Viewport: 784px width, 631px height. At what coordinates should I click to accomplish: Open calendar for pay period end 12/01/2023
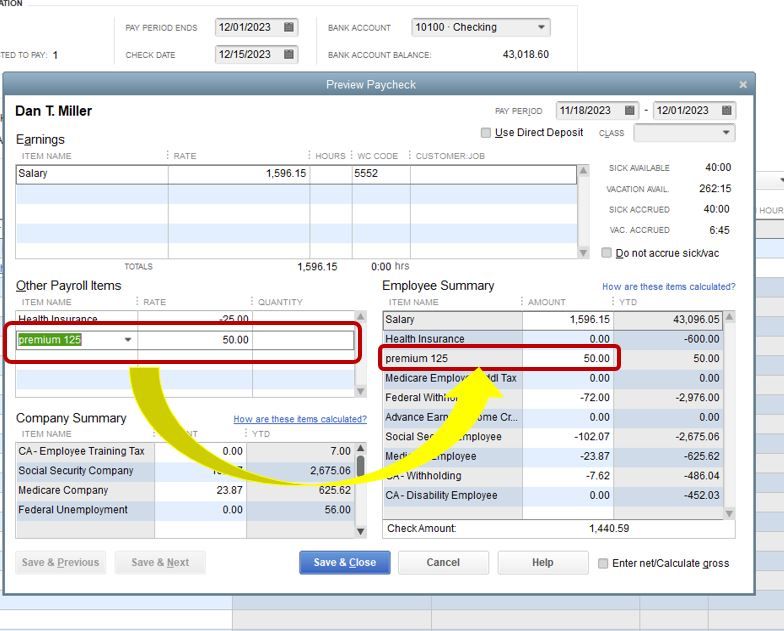pos(726,110)
